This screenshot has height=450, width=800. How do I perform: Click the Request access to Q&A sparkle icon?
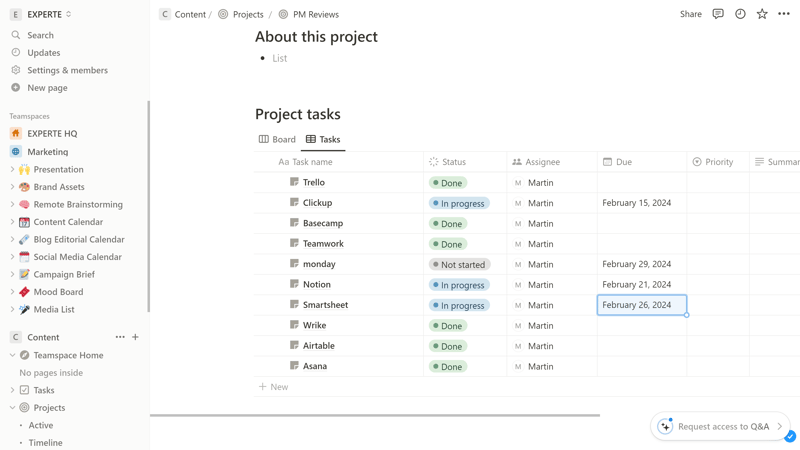click(665, 426)
